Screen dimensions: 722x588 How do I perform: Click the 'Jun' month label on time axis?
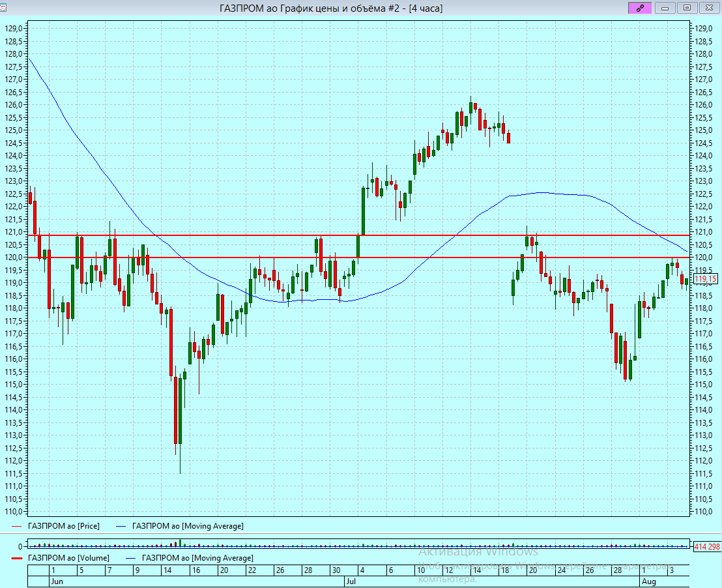click(57, 581)
